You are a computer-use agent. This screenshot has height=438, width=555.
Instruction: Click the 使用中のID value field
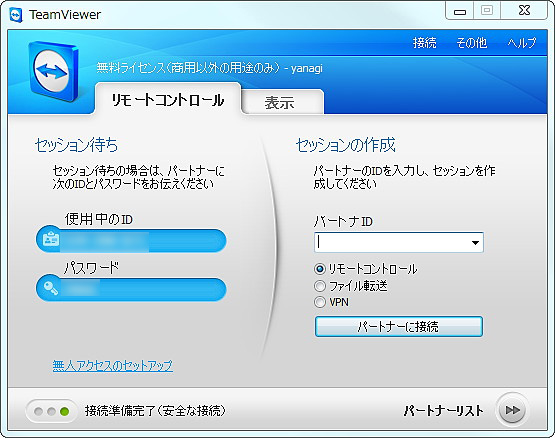131,240
